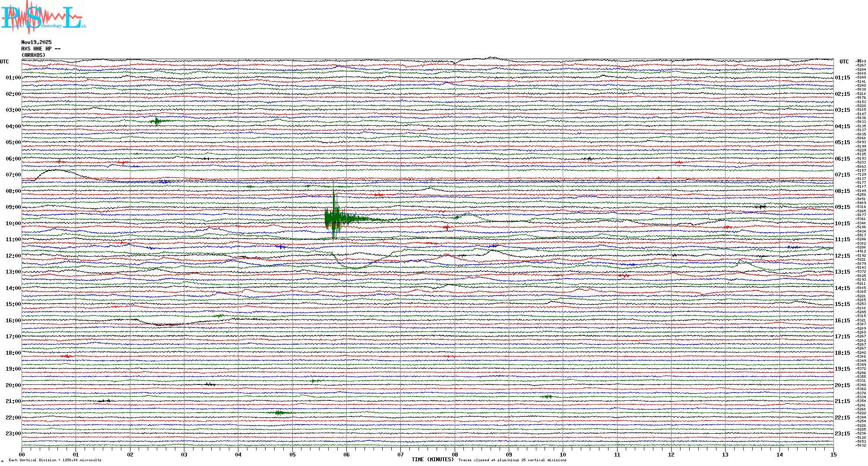Click minute marker 08 on the bottom axis

[455, 454]
